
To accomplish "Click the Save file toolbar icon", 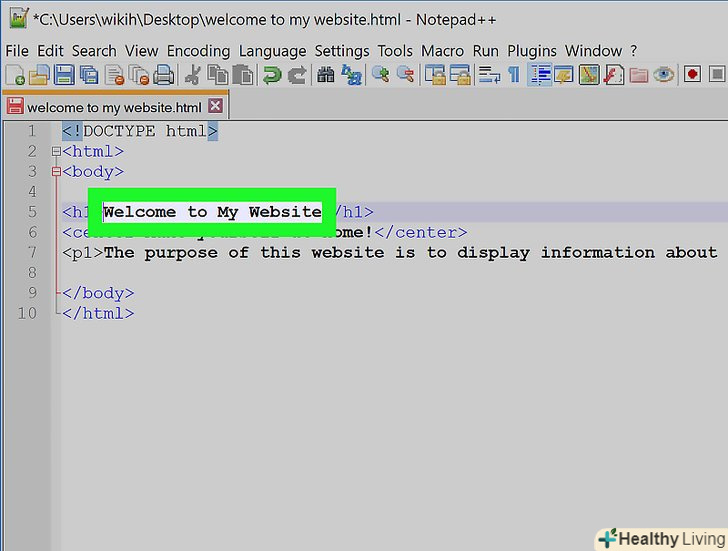I will 64,75.
